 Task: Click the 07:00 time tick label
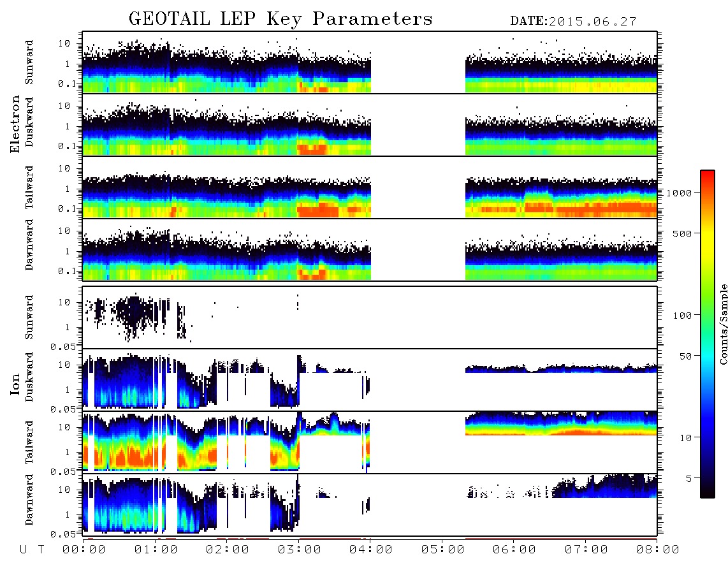586,550
